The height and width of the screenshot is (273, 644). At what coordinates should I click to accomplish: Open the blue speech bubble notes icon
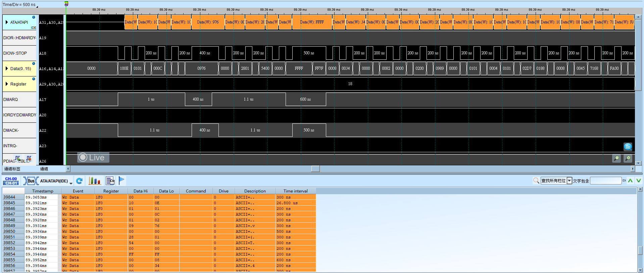click(x=628, y=147)
